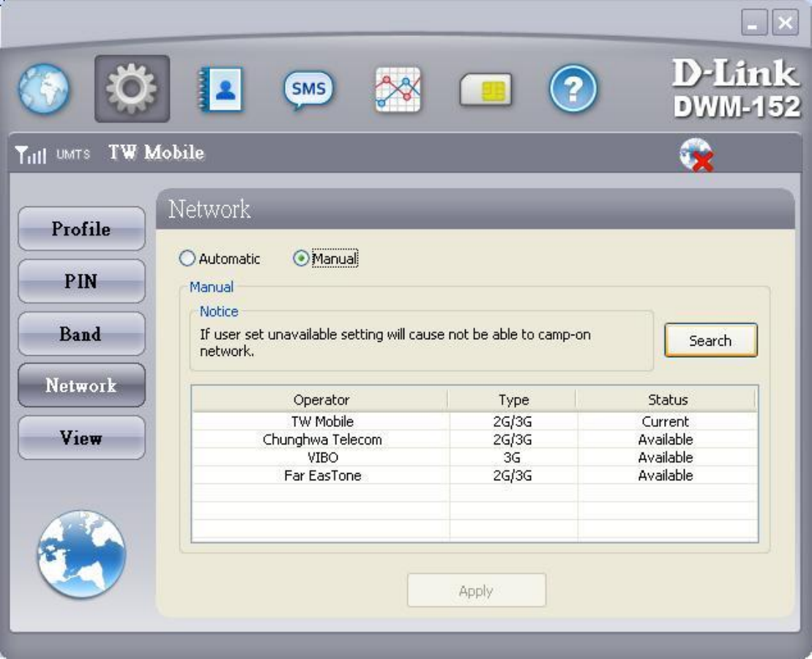The height and width of the screenshot is (659, 812).
Task: Open the SIM card icon
Action: coord(485,89)
